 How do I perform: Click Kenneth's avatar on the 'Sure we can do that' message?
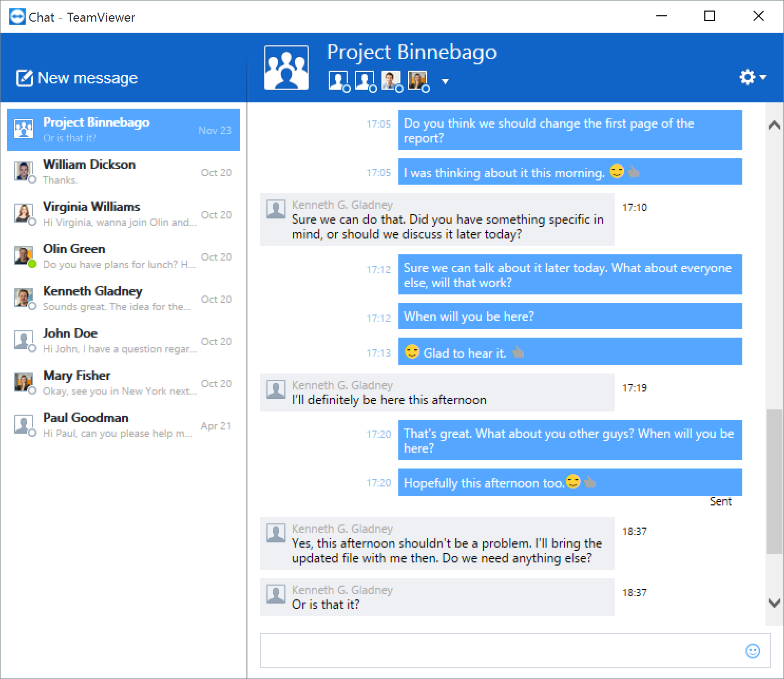click(x=276, y=209)
